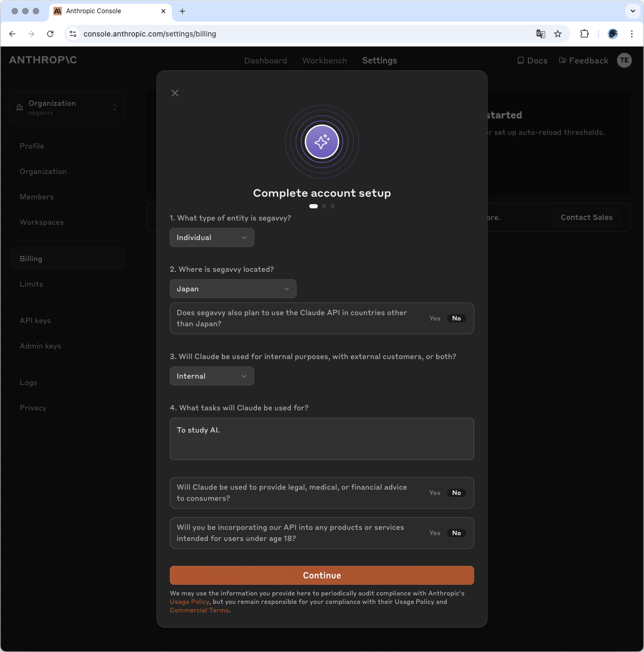Click the Anthropic logo
Image resolution: width=644 pixels, height=652 pixels.
[x=43, y=60]
